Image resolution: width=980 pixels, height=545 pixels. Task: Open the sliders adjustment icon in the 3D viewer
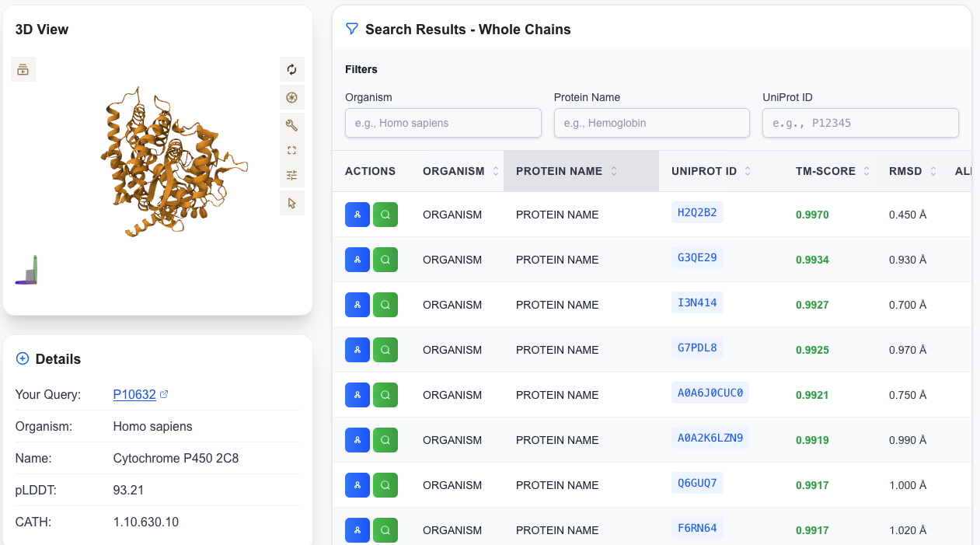[x=291, y=175]
